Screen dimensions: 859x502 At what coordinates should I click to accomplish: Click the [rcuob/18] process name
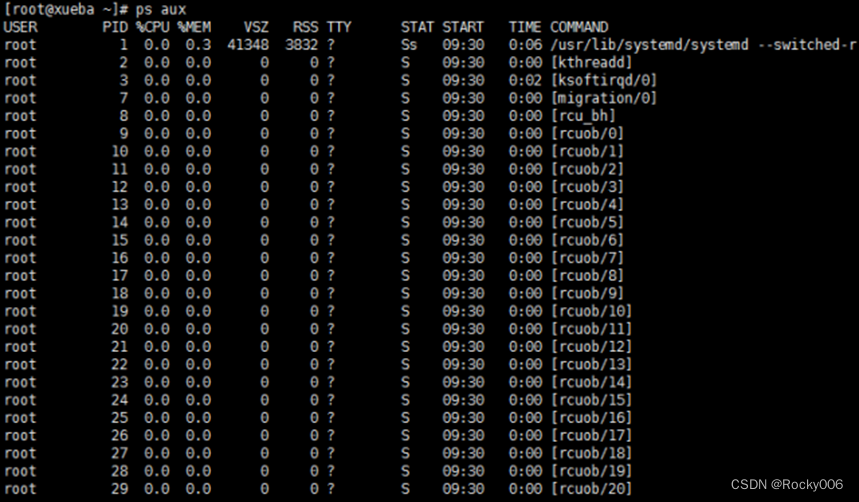point(592,453)
